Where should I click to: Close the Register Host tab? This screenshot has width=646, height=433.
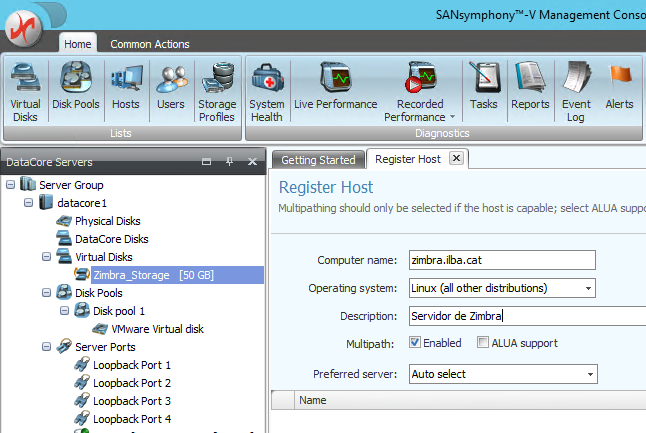coord(456,158)
